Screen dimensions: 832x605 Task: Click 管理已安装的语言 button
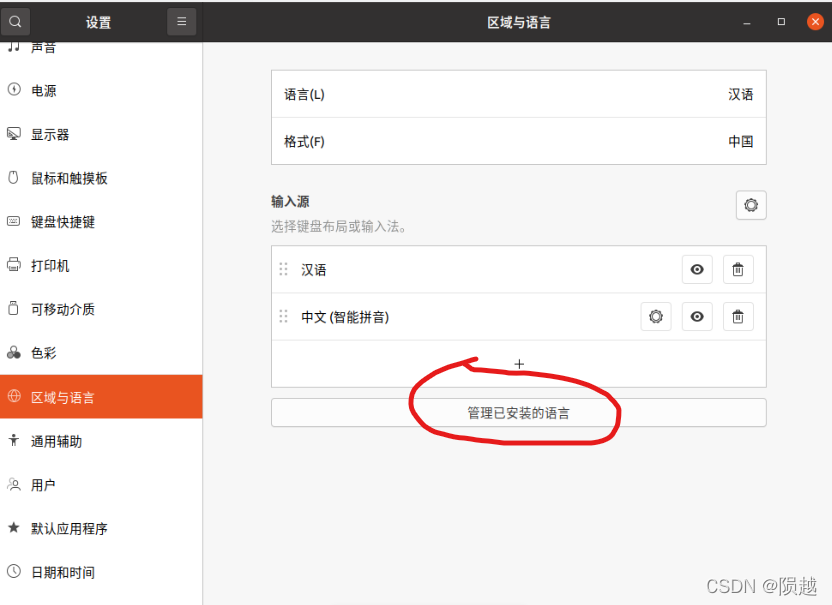coord(519,412)
